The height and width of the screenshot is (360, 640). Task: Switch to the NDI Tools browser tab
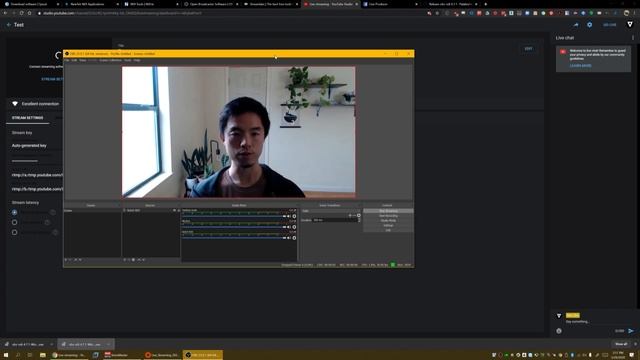coord(151,4)
